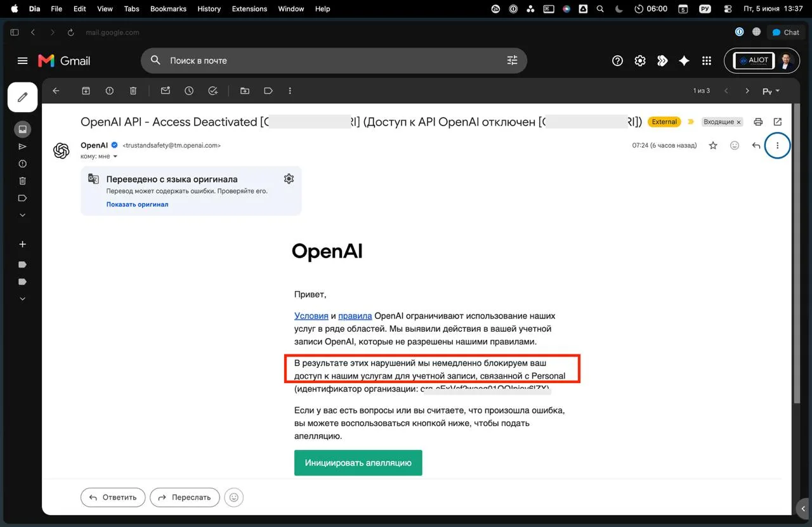812x527 pixels.
Task: Open Gmail settings gear in header
Action: click(x=640, y=61)
